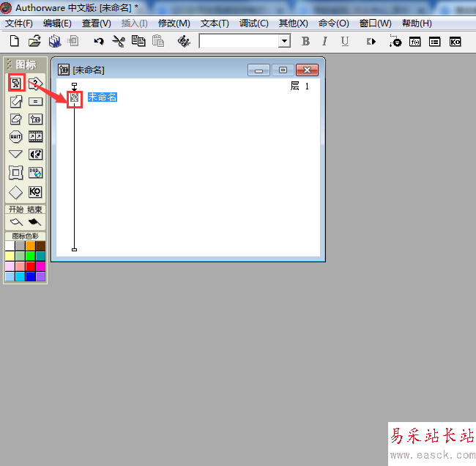This screenshot has height=466, width=476.
Task: Select the Display icon in the icon palette
Action: 16,83
